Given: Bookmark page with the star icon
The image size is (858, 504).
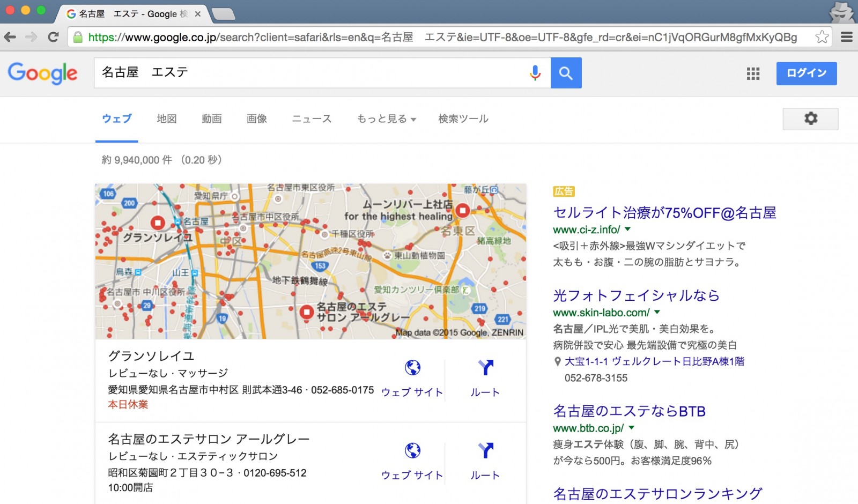Looking at the screenshot, I should pyautogui.click(x=822, y=37).
